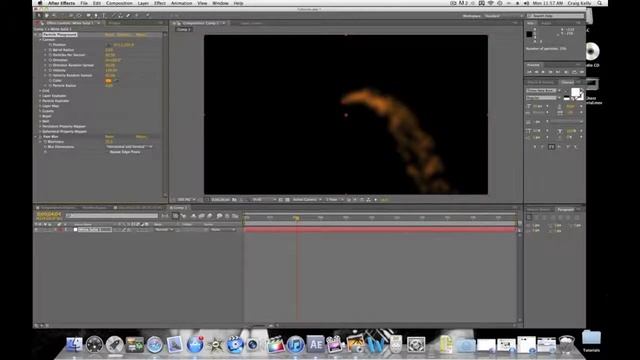Viewport: 640px width, 360px height.
Task: Switch to the Audio panel tab
Action: coord(546,23)
